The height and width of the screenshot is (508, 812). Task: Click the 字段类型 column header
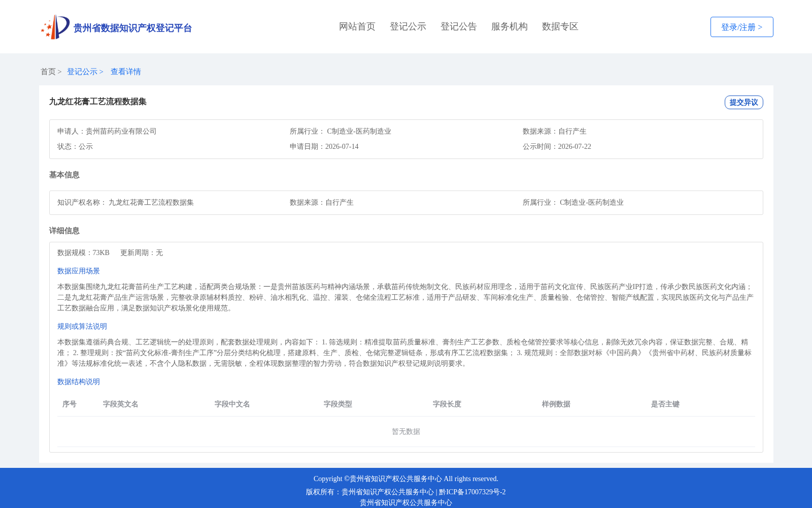pyautogui.click(x=338, y=404)
